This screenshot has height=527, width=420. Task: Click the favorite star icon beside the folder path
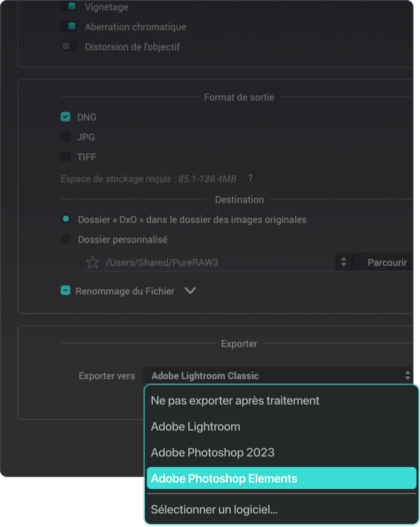pyautogui.click(x=92, y=262)
